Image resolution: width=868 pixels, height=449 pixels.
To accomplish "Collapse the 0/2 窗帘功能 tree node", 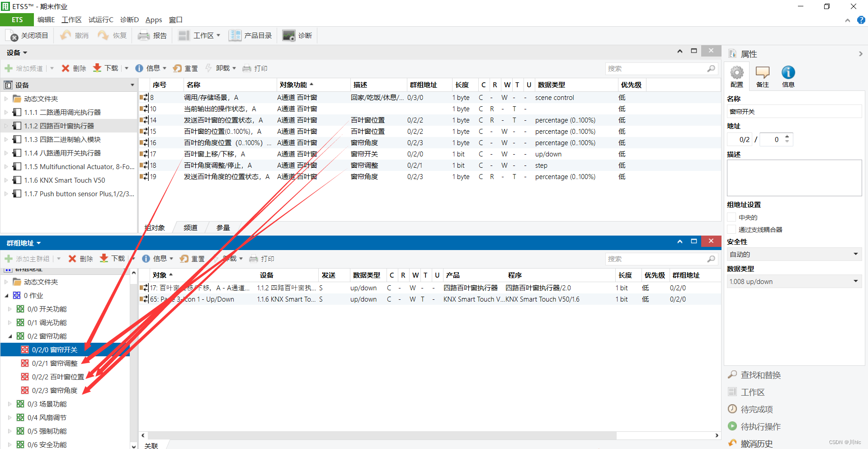I will click(10, 336).
